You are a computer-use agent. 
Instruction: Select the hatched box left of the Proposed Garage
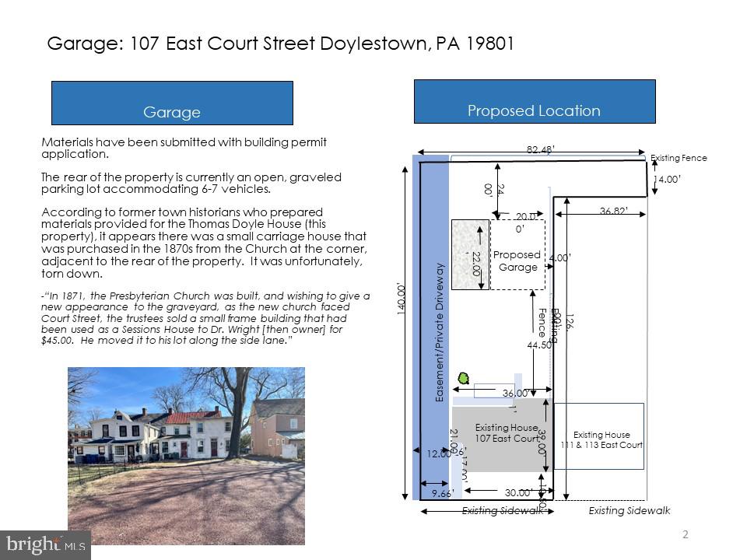468,255
